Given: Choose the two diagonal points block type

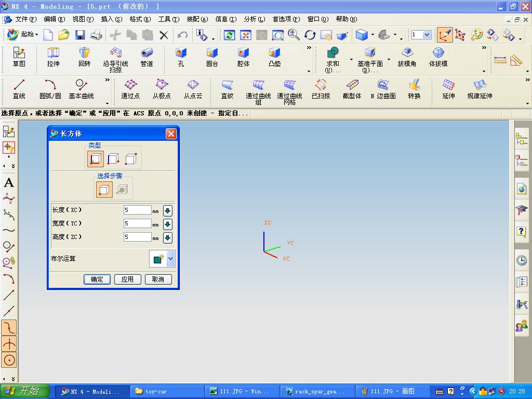Looking at the screenshot, I should coord(130,159).
